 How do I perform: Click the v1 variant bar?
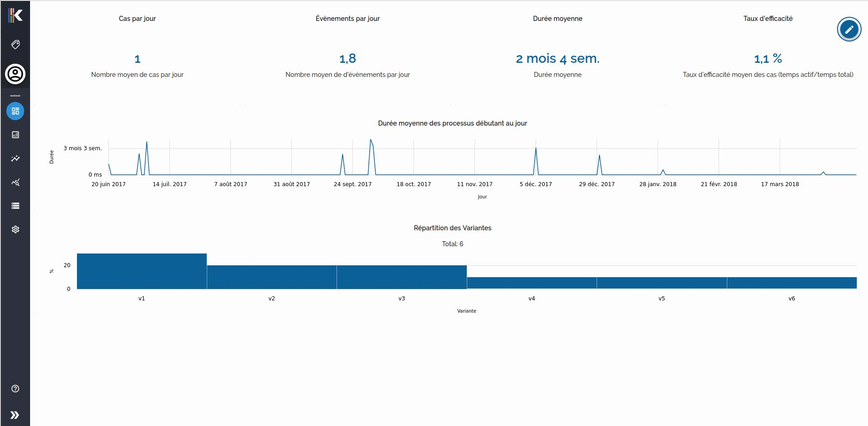(x=142, y=271)
